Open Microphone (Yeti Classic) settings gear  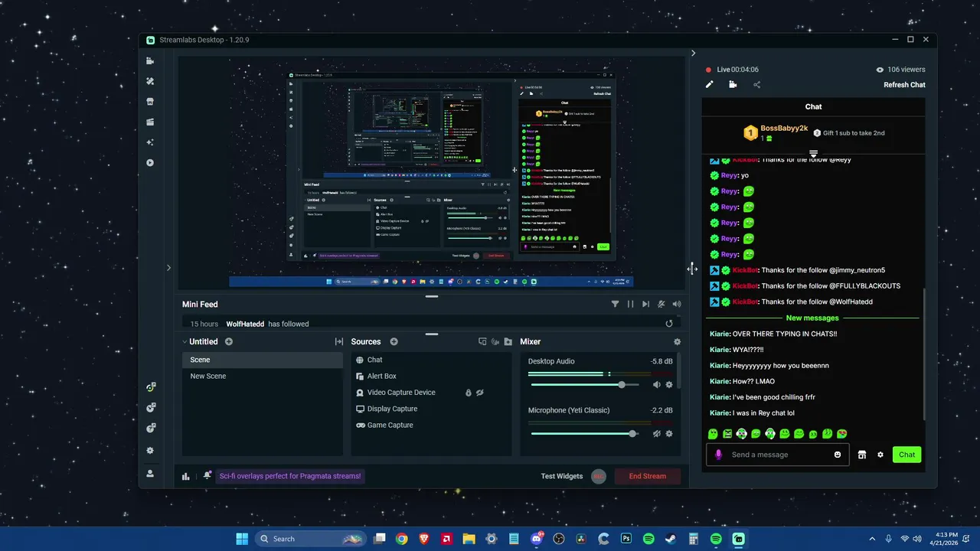(x=669, y=434)
